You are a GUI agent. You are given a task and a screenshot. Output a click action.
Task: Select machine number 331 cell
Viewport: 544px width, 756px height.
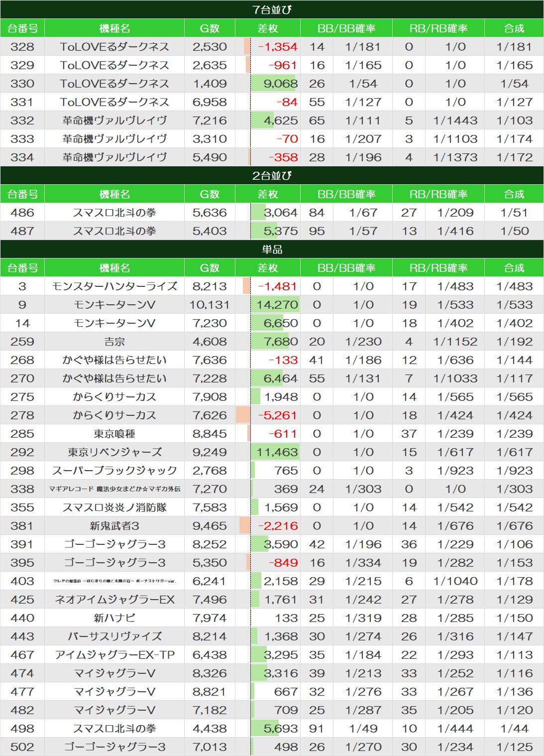tap(22, 102)
